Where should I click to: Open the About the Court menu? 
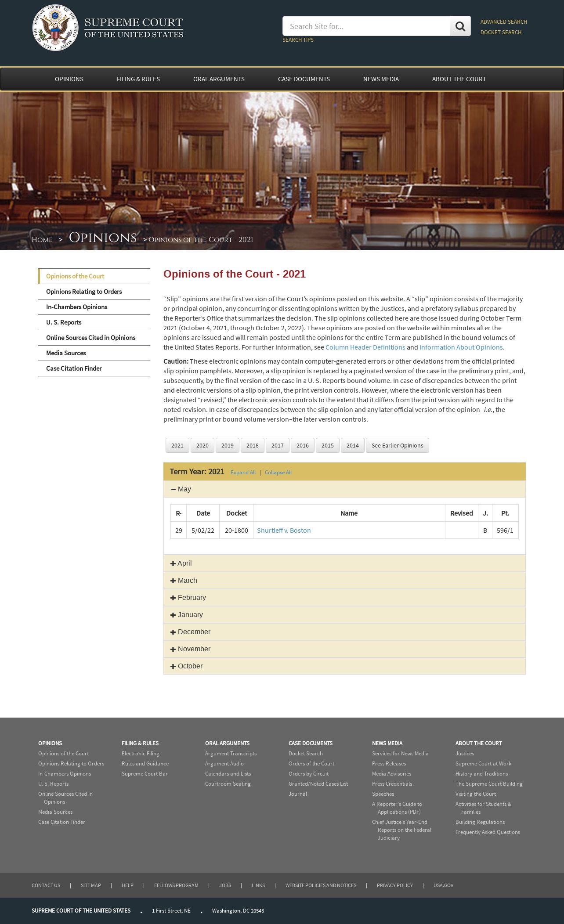point(459,79)
